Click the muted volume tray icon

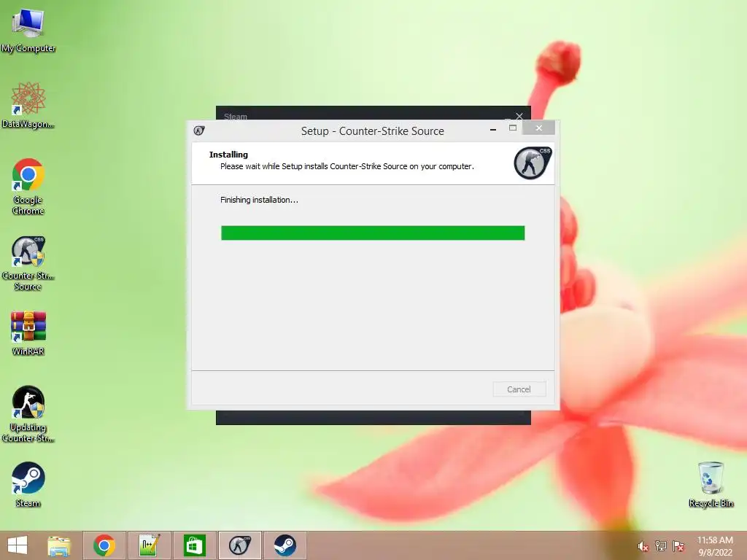643,546
